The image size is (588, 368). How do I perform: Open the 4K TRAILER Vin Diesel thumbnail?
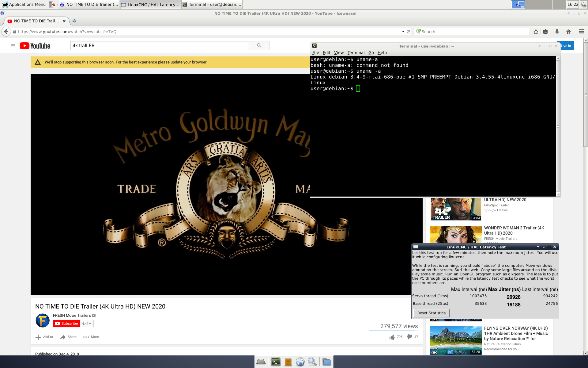pyautogui.click(x=456, y=209)
